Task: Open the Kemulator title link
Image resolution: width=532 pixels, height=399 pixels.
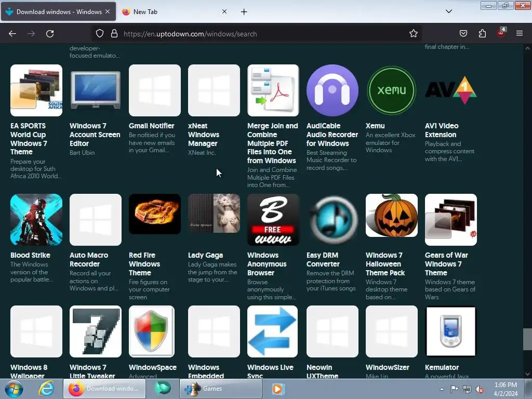Action: [442, 367]
